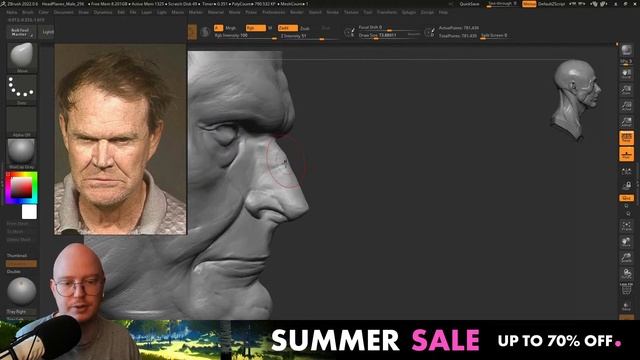
Task: Click the Zoom3D icon in right shelf
Action: click(626, 257)
